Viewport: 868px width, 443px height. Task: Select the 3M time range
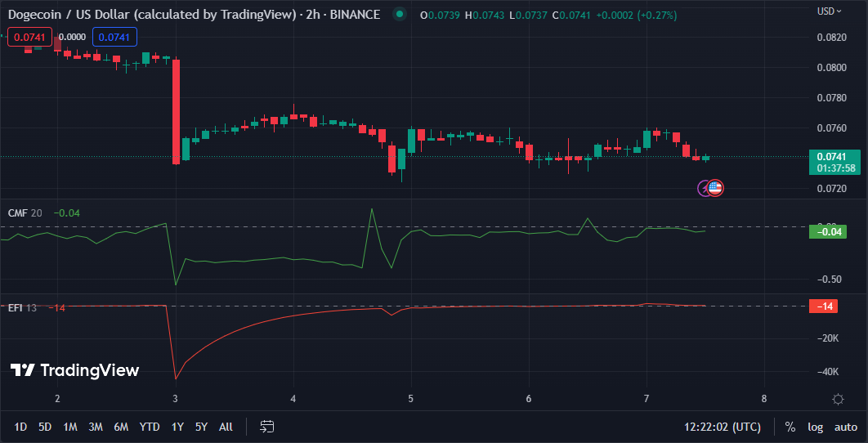[x=96, y=427]
